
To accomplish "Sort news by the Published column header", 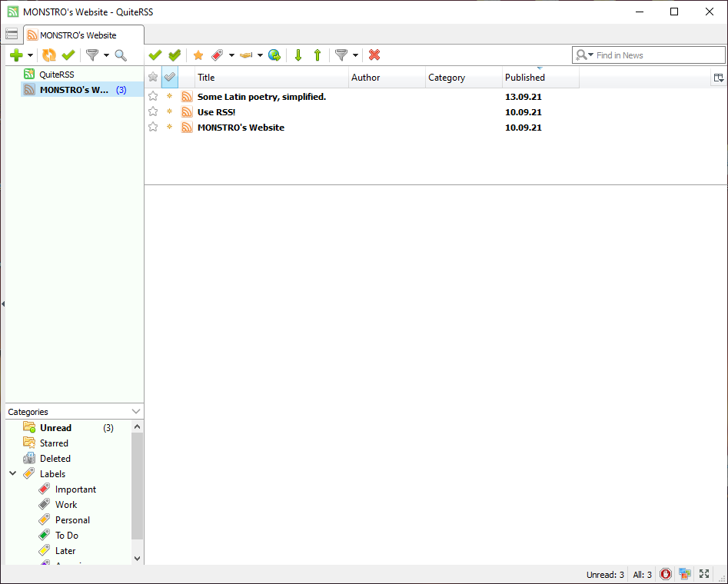I will point(540,78).
